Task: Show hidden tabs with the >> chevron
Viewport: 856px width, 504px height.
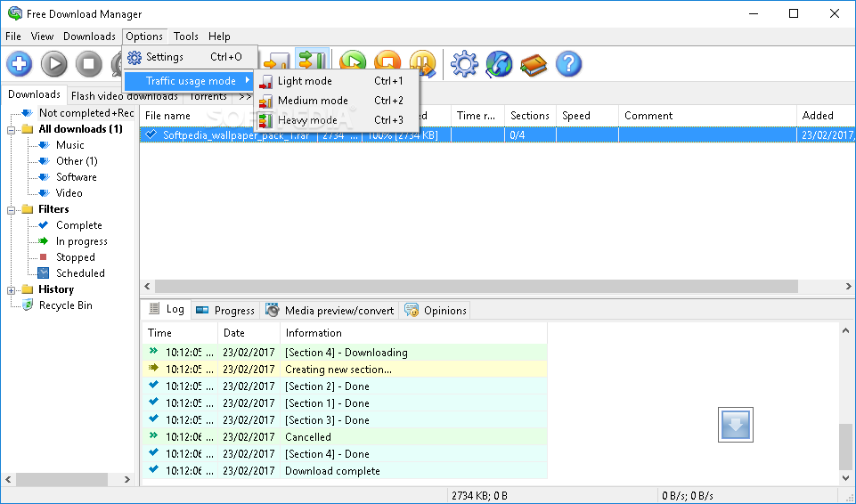Action: coord(245,96)
